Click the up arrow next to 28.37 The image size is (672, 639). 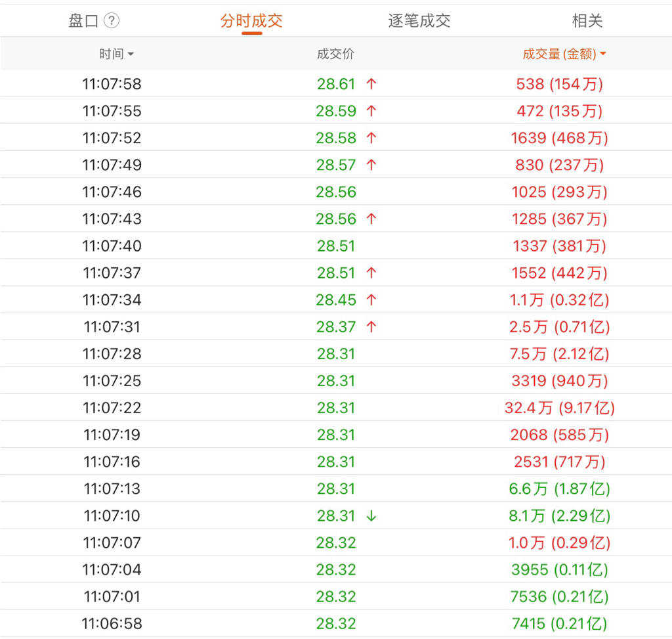click(371, 327)
